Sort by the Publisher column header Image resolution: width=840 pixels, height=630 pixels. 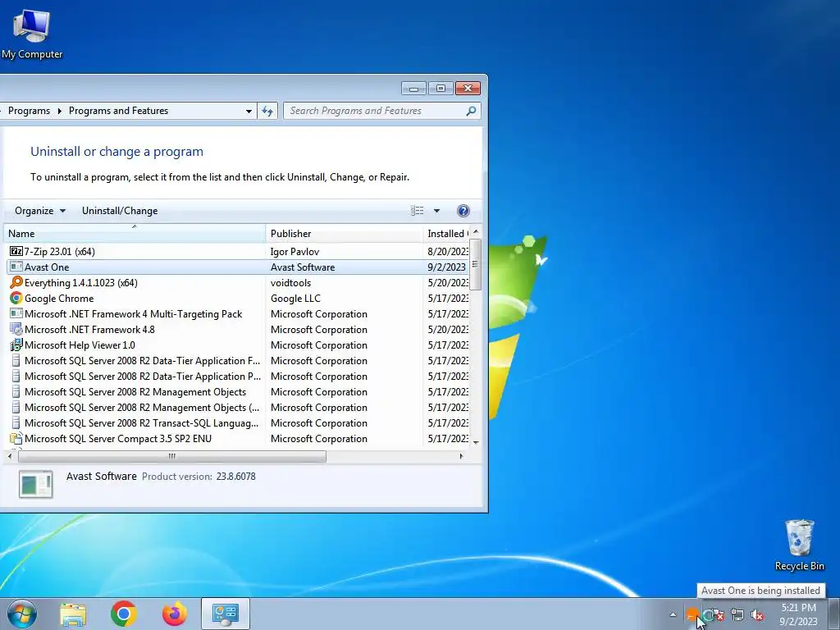point(344,234)
